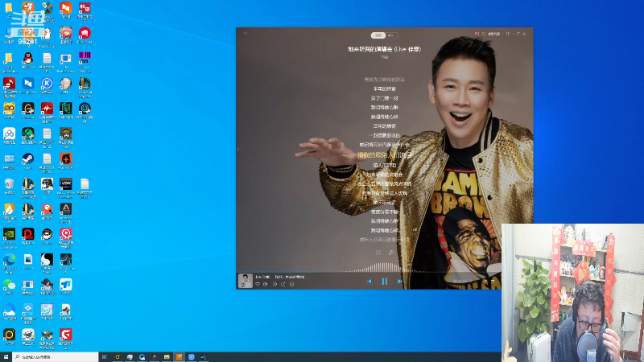Pause the currently playing song
The height and width of the screenshot is (362, 644).
tap(385, 281)
